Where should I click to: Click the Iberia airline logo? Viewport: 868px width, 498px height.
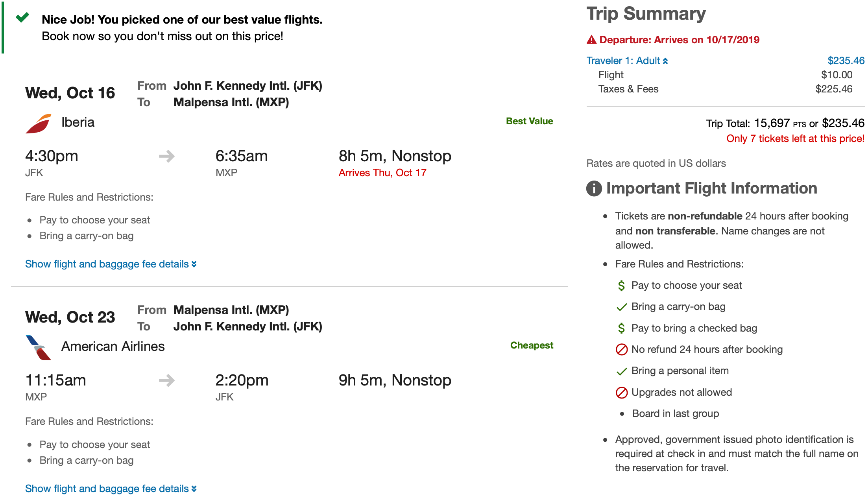pyautogui.click(x=39, y=124)
